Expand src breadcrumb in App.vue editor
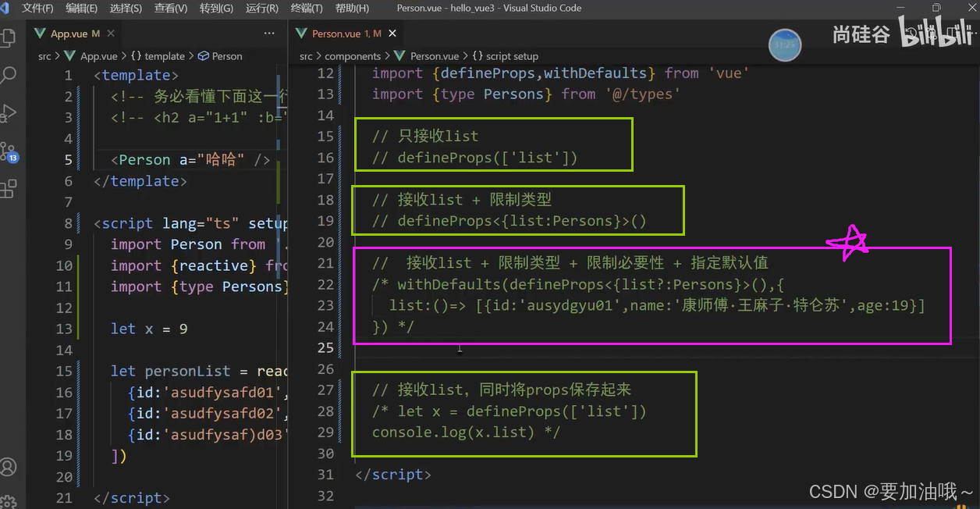The width and height of the screenshot is (980, 509). [x=44, y=56]
